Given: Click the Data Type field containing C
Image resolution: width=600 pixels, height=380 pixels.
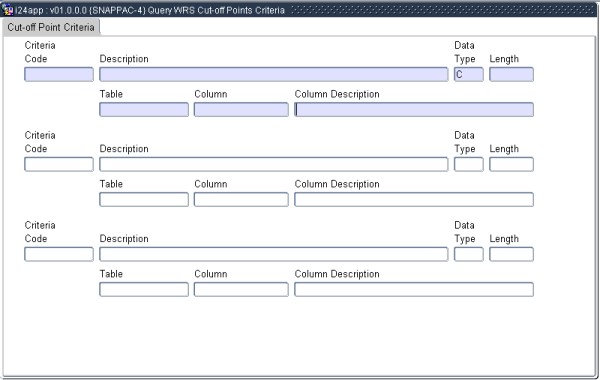Looking at the screenshot, I should click(x=469, y=74).
